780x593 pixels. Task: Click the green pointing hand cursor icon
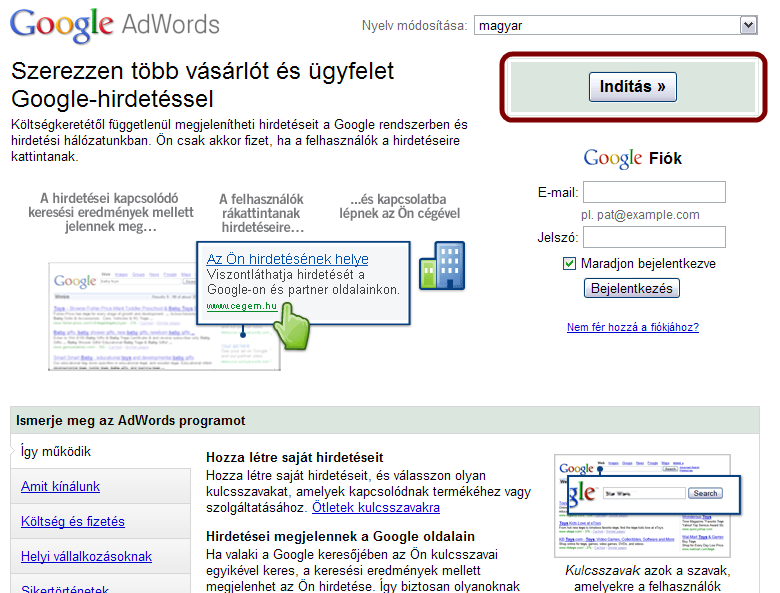point(292,326)
